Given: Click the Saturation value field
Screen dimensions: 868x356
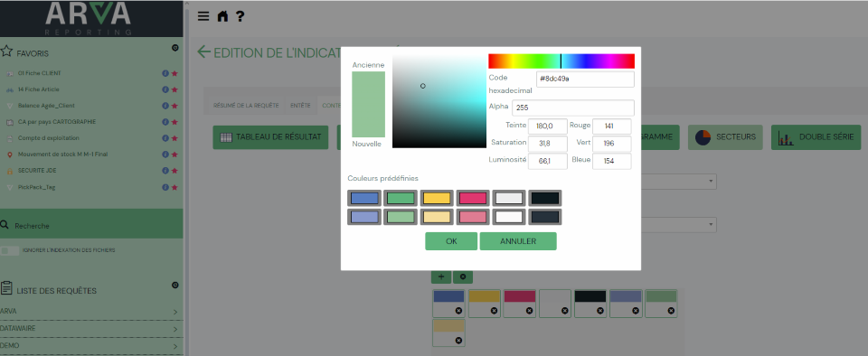Looking at the screenshot, I should click(x=548, y=144).
